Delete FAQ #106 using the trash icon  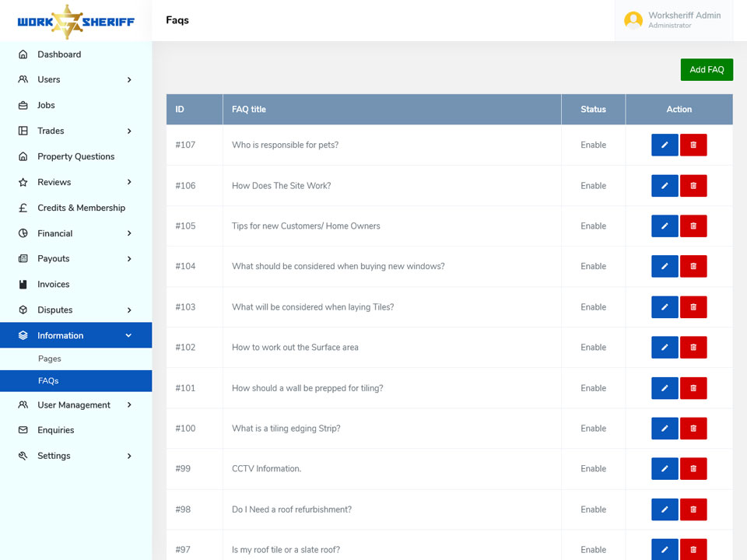click(x=693, y=186)
